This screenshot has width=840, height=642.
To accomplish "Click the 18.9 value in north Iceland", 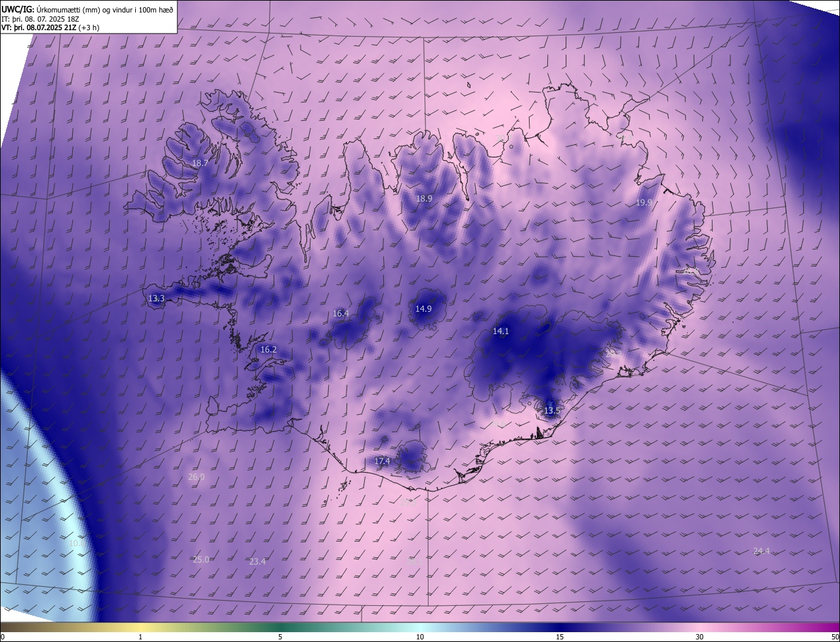I will point(424,198).
